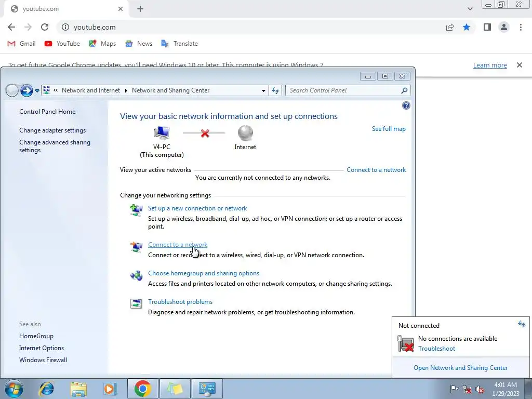
Task: Follow the Learn more link
Action: point(490,65)
